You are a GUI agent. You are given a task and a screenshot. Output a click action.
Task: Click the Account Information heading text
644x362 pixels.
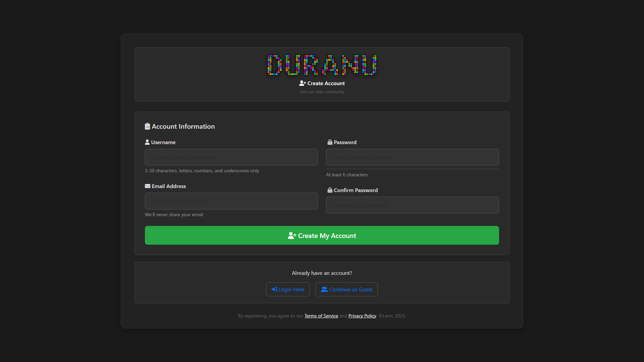click(183, 126)
